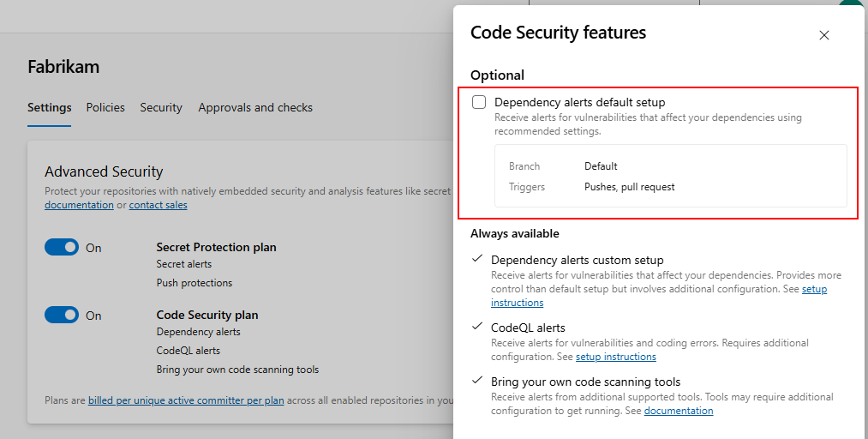Open documentation link for code scanning tools

(678, 411)
